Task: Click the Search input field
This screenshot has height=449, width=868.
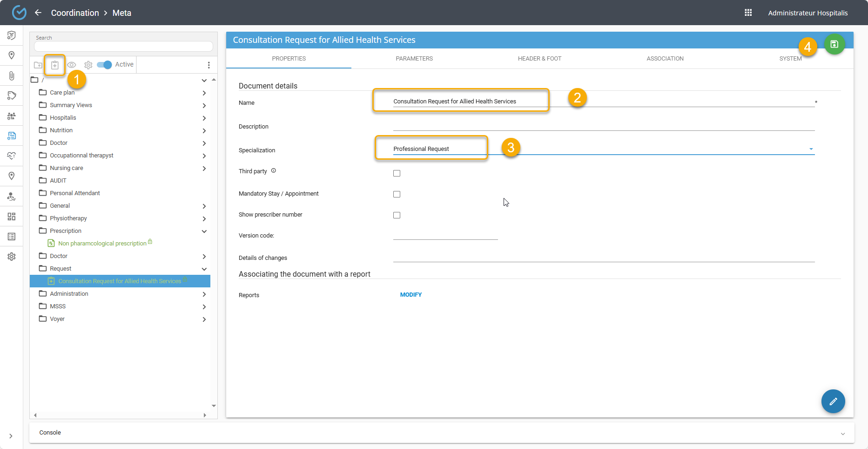Action: coord(123,47)
